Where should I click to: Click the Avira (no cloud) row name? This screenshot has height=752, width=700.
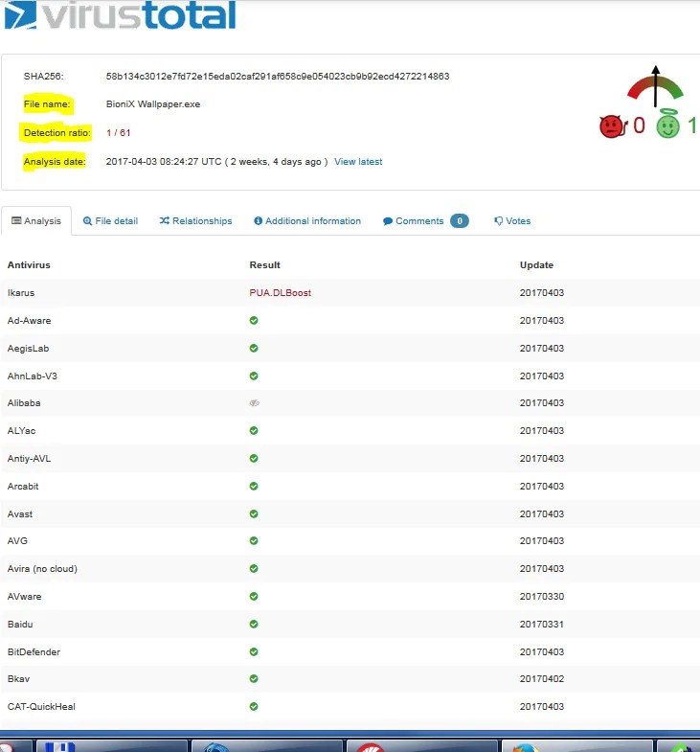pos(42,569)
